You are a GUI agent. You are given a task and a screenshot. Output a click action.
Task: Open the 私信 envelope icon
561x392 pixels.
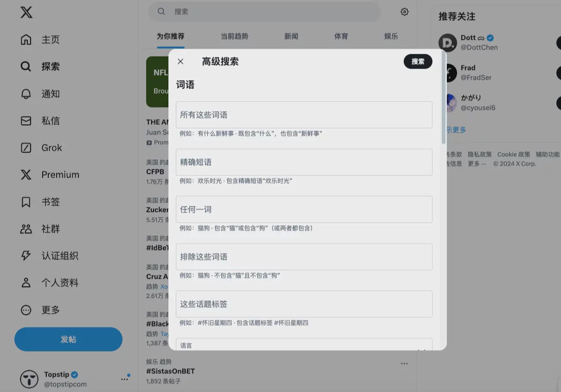(x=26, y=121)
